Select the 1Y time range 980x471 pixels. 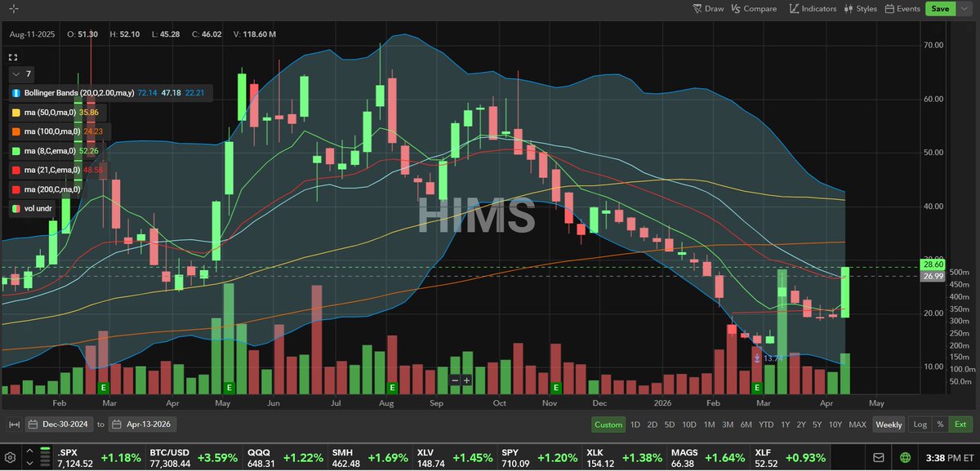(x=785, y=424)
